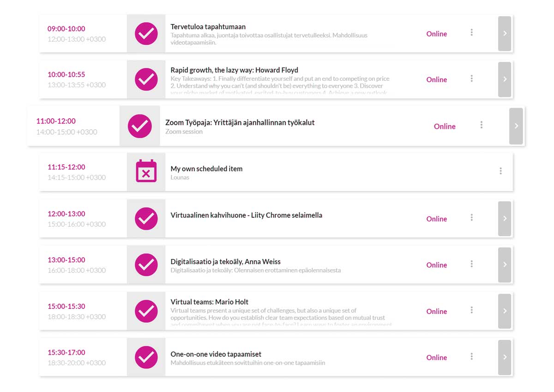This screenshot has width=554, height=392.
Task: Open three-dot menu for Virtual teams session
Action: pos(471,310)
